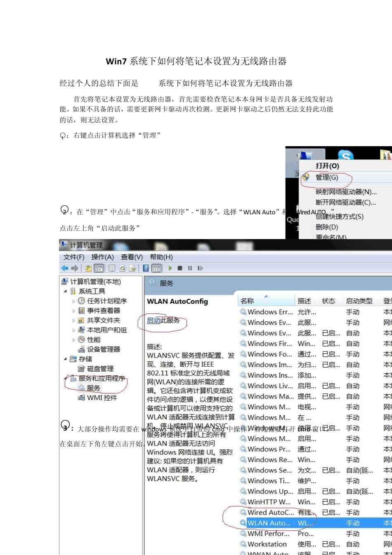392x555 pixels.
Task: Select 服务 in the left tree
Action: [x=93, y=388]
